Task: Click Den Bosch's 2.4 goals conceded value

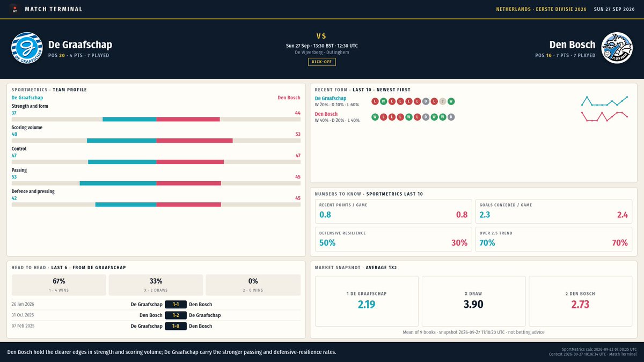Action: click(623, 215)
